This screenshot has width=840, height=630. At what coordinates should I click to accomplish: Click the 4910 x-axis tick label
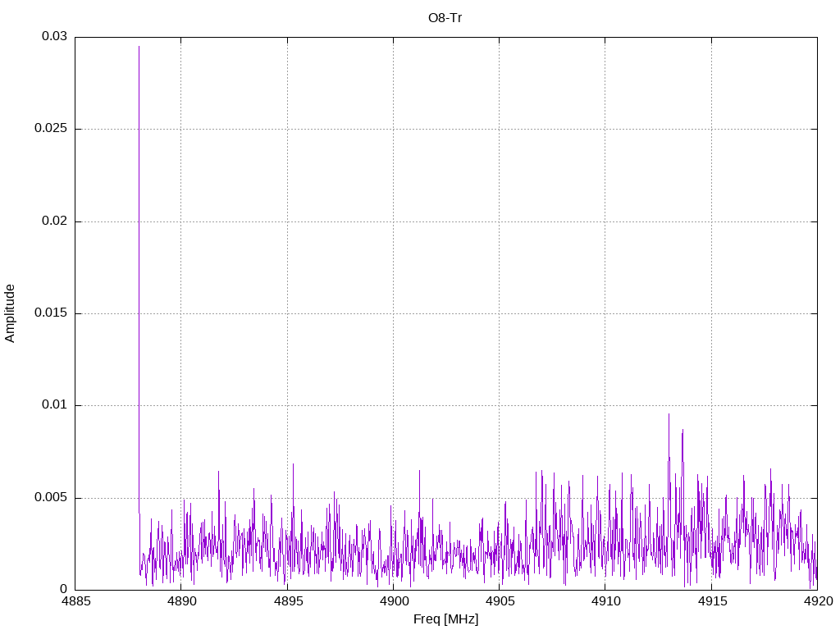click(606, 601)
